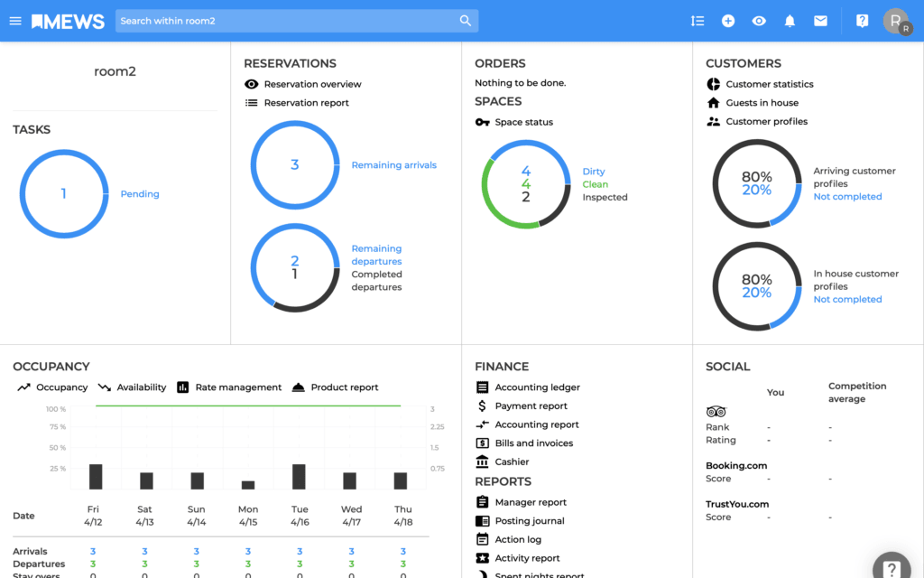Screen dimensions: 924x578
Task: Open Space status
Action: 523,122
